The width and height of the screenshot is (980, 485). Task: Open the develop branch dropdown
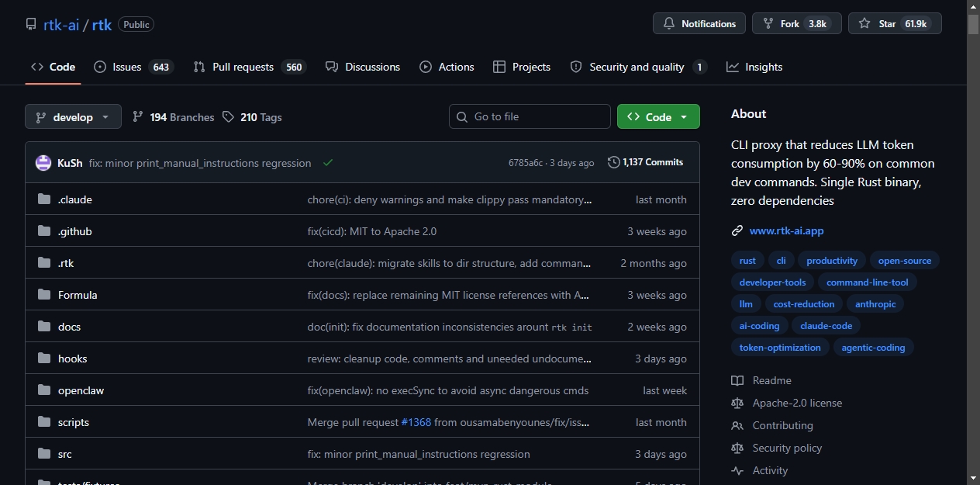click(x=73, y=116)
